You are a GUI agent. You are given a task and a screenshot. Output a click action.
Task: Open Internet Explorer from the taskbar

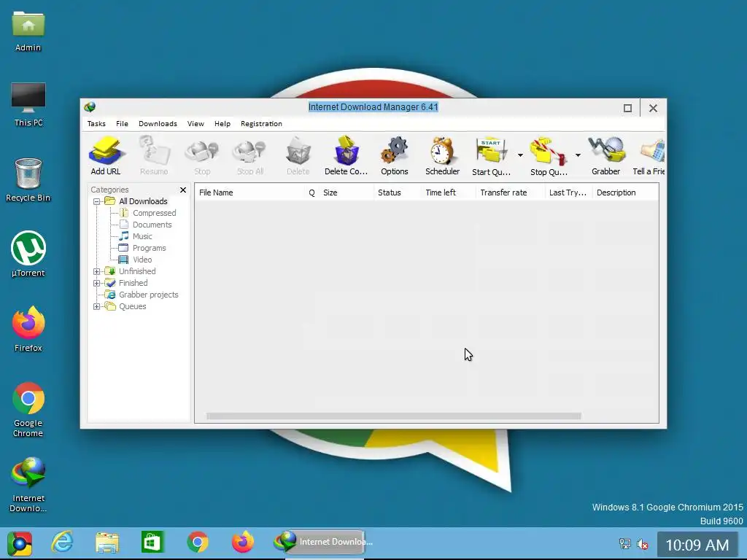[63, 542]
